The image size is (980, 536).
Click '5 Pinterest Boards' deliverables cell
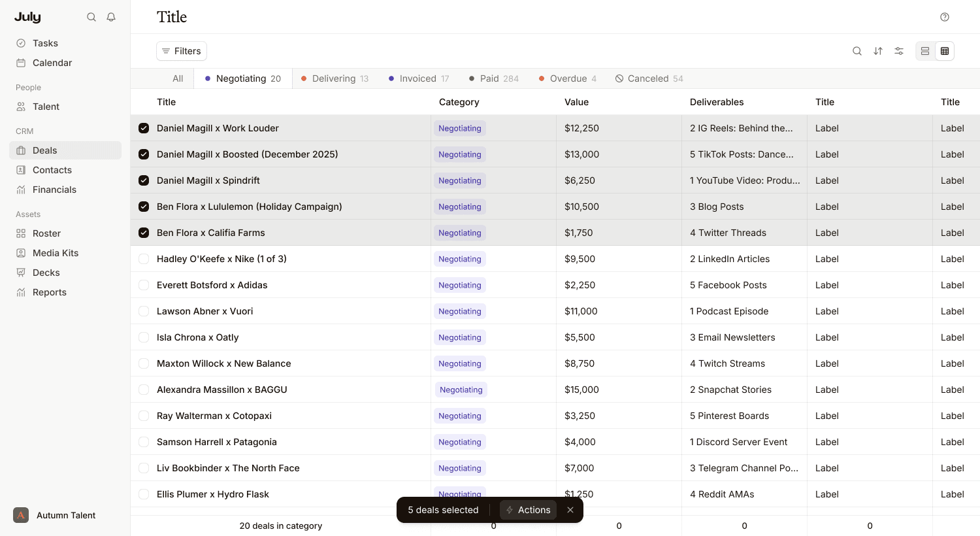729,416
